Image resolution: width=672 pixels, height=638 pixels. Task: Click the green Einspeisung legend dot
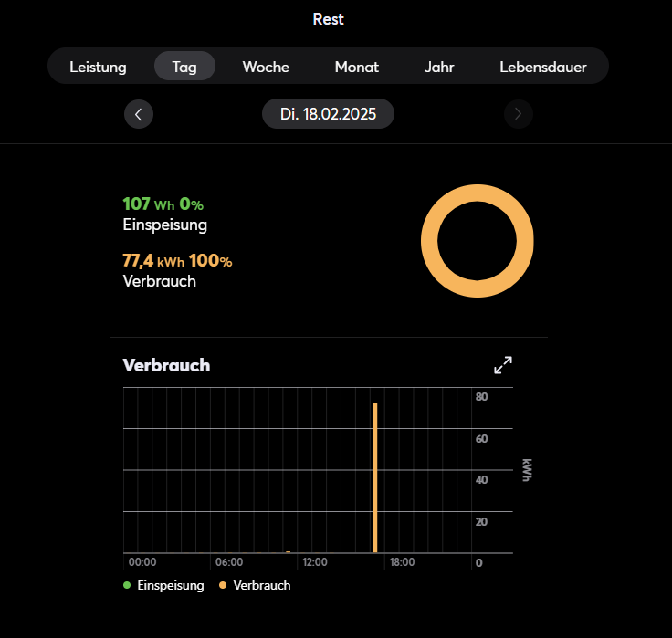pyautogui.click(x=126, y=585)
